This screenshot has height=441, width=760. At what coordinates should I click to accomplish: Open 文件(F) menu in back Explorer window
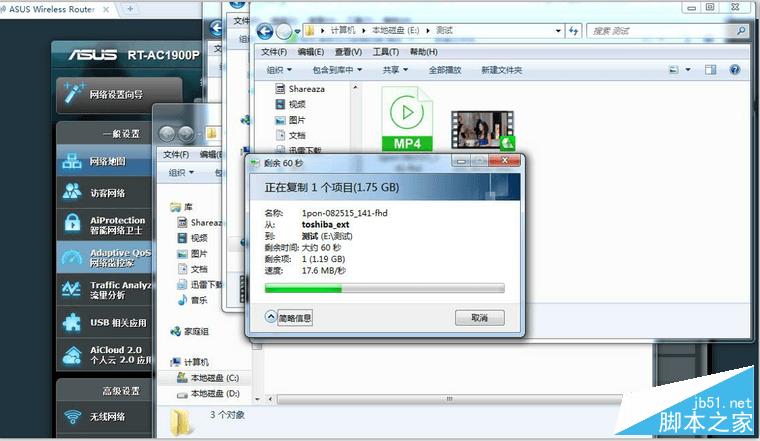point(176,155)
